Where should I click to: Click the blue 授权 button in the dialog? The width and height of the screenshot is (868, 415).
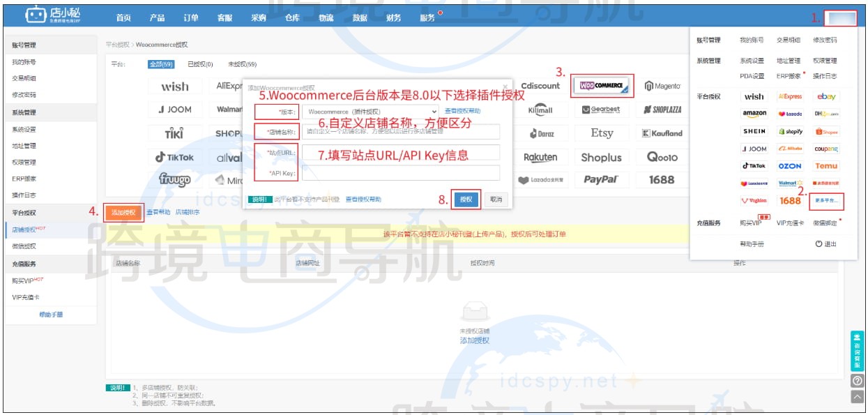pyautogui.click(x=466, y=200)
